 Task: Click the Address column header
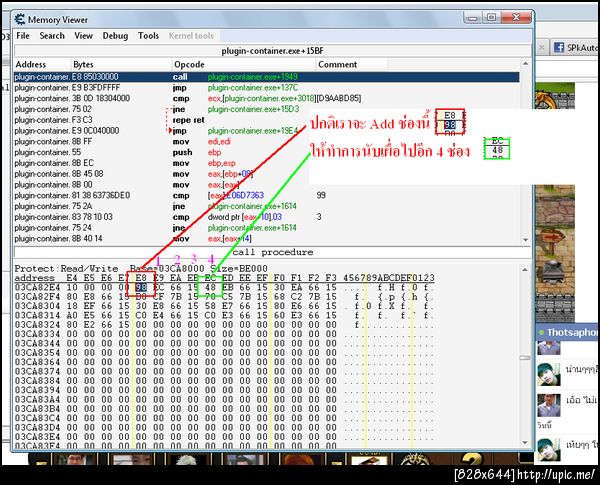tap(43, 65)
